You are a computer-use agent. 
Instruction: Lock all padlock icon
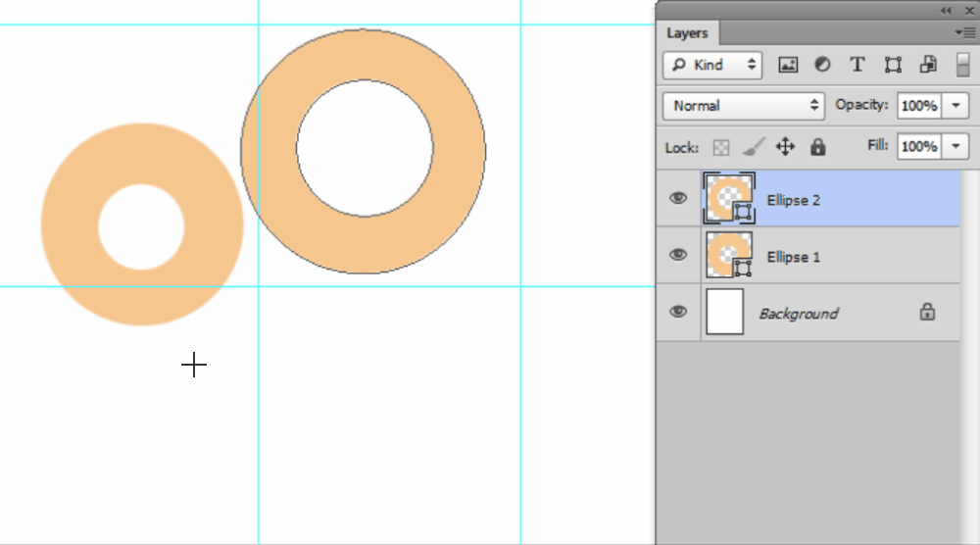[x=817, y=147]
